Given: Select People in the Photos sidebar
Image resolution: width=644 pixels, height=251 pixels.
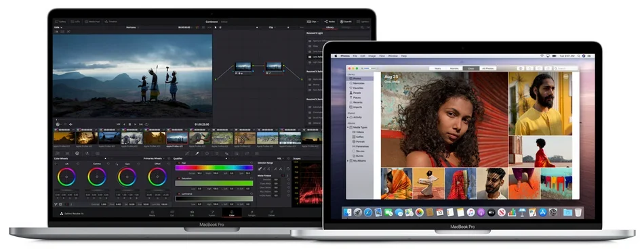Looking at the screenshot, I should [356, 93].
